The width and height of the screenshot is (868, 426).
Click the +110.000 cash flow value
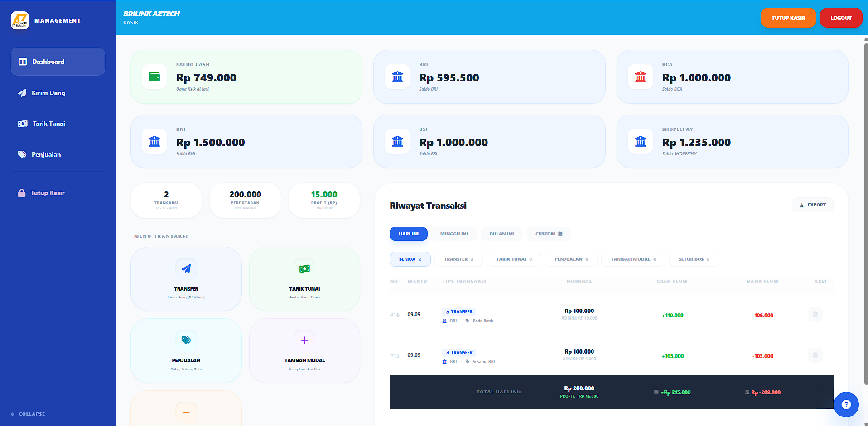click(673, 316)
